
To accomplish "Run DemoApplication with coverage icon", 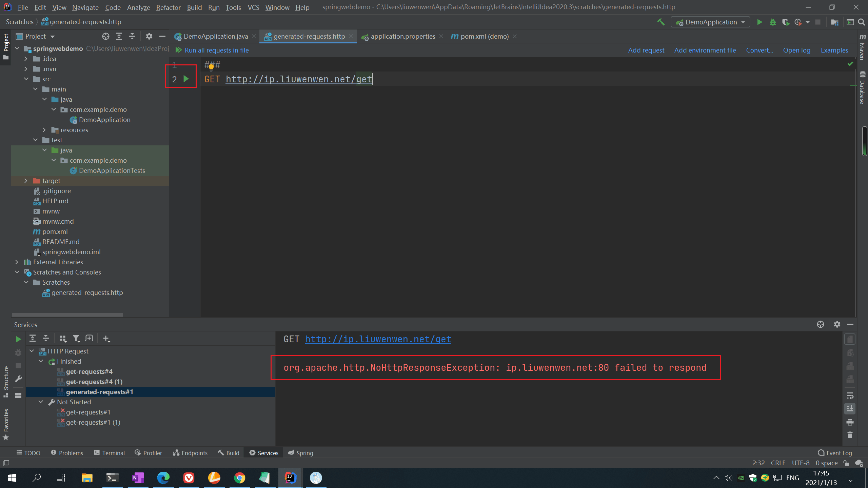I will pos(786,22).
